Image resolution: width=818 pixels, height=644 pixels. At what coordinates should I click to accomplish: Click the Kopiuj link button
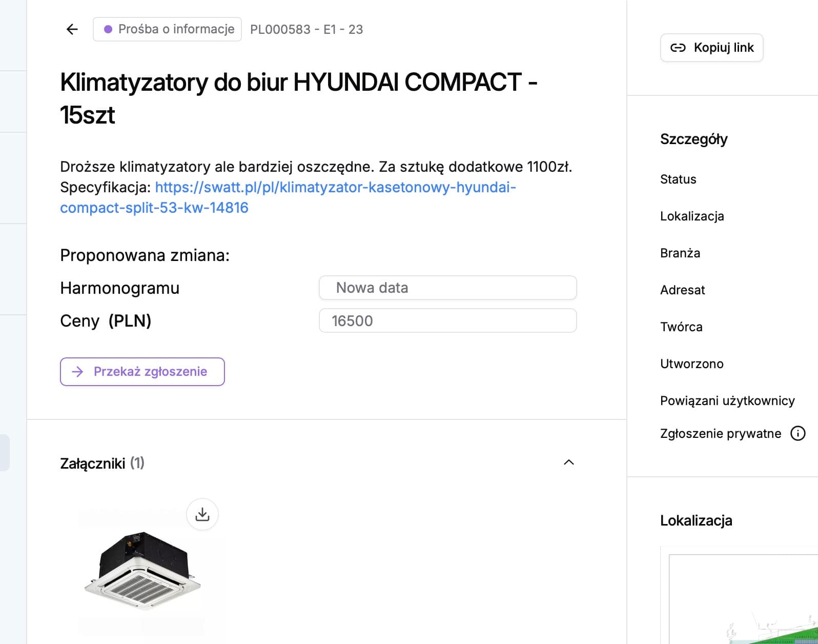[711, 48]
